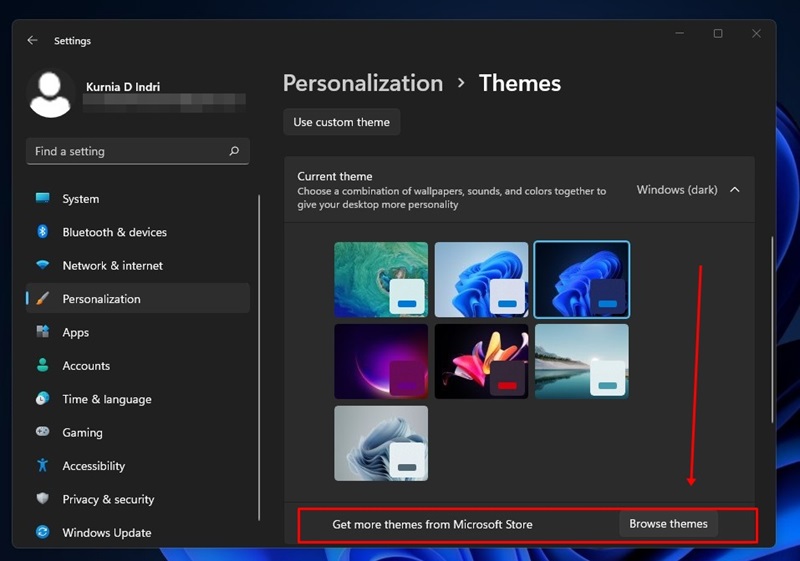Go to Time & language settings
Viewport: 800px width, 561px height.
(138, 399)
